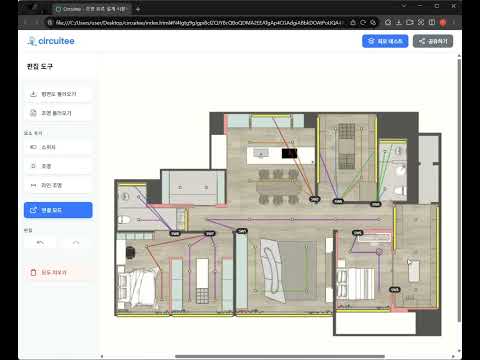Click the browser downloads icon
Screen dimensions: 480x360
pyautogui.click(x=399, y=22)
